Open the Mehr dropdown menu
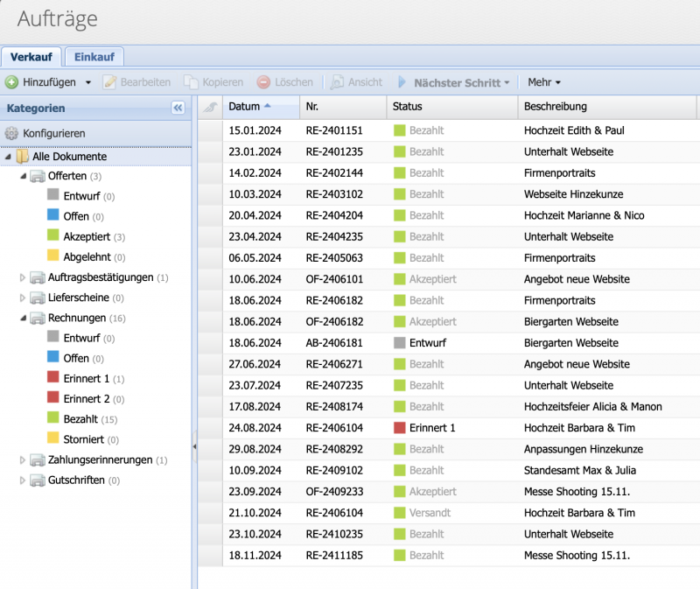 click(544, 82)
